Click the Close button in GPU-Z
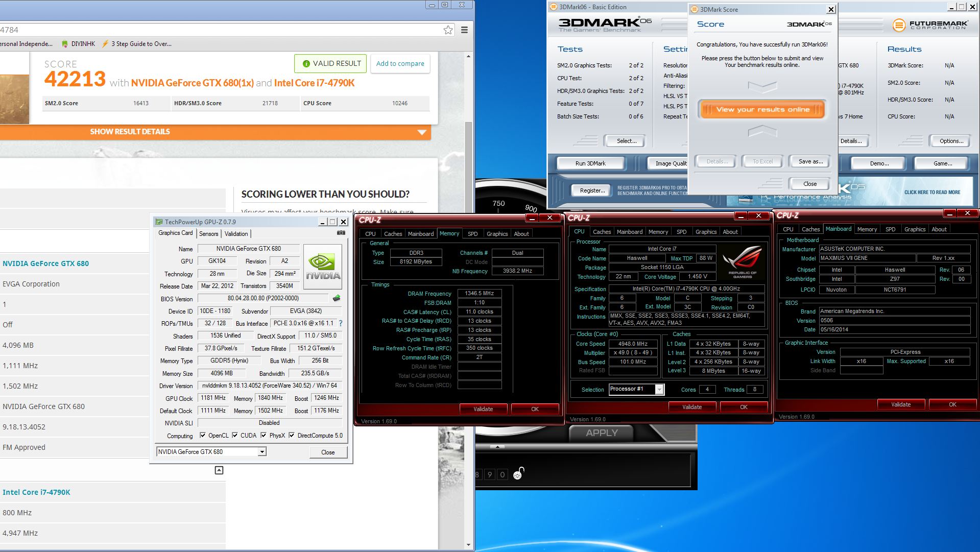Image resolution: width=980 pixels, height=552 pixels. [x=328, y=452]
